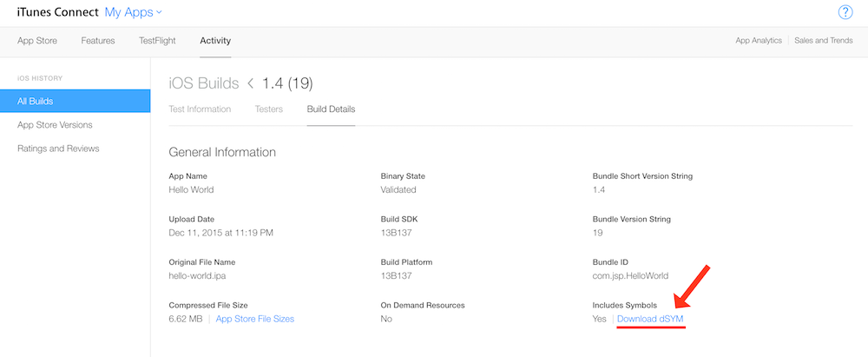Viewport: 868px width, 357px height.
Task: Open the help question mark icon
Action: pyautogui.click(x=845, y=12)
